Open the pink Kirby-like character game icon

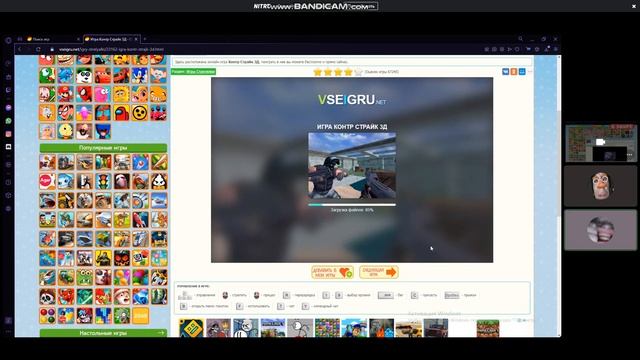coord(103,94)
